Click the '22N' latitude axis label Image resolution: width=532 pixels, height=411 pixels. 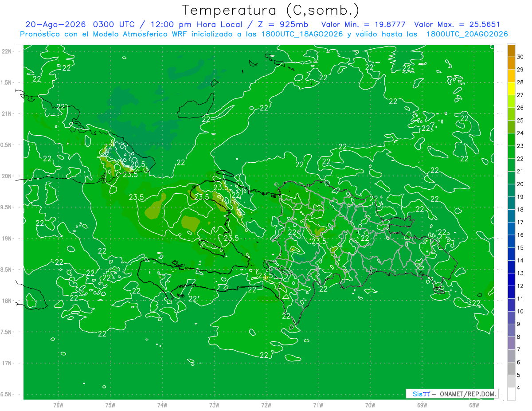(x=6, y=51)
